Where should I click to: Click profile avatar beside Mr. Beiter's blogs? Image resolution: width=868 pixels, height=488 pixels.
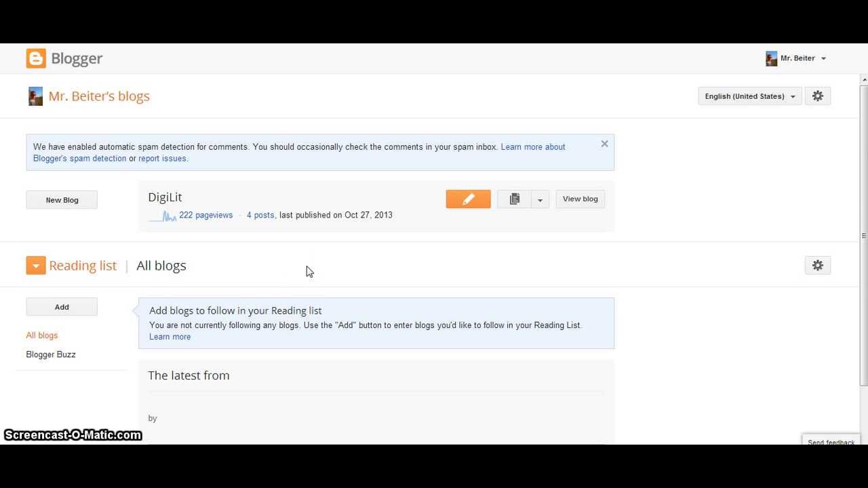coord(35,96)
